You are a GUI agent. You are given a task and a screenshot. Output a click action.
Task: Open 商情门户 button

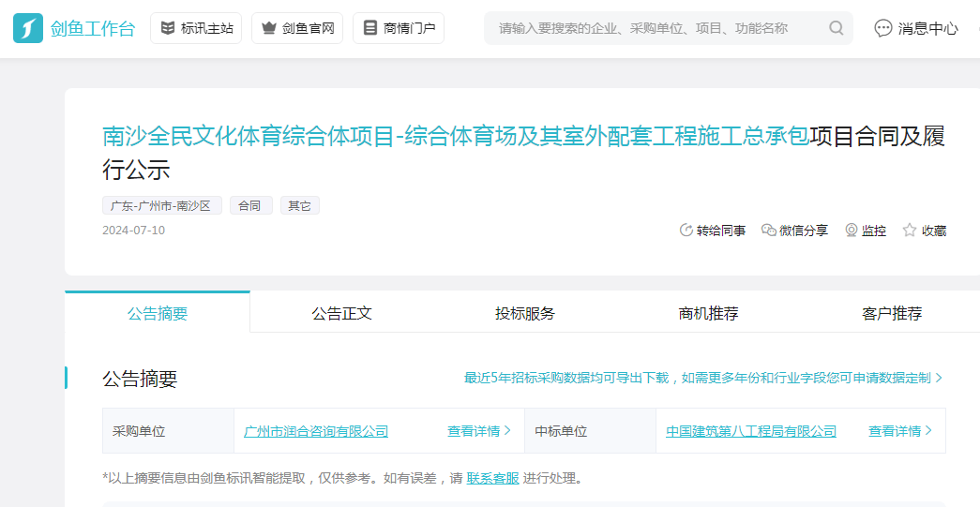coord(399,28)
